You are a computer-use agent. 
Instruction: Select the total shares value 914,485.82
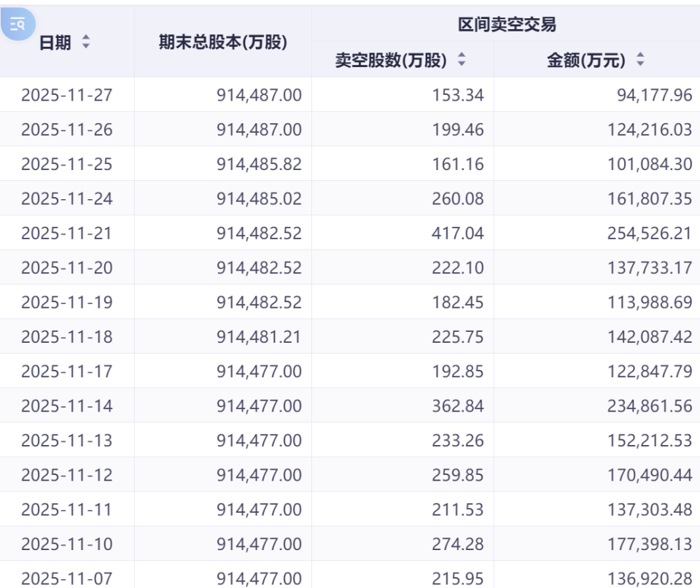pyautogui.click(x=259, y=164)
